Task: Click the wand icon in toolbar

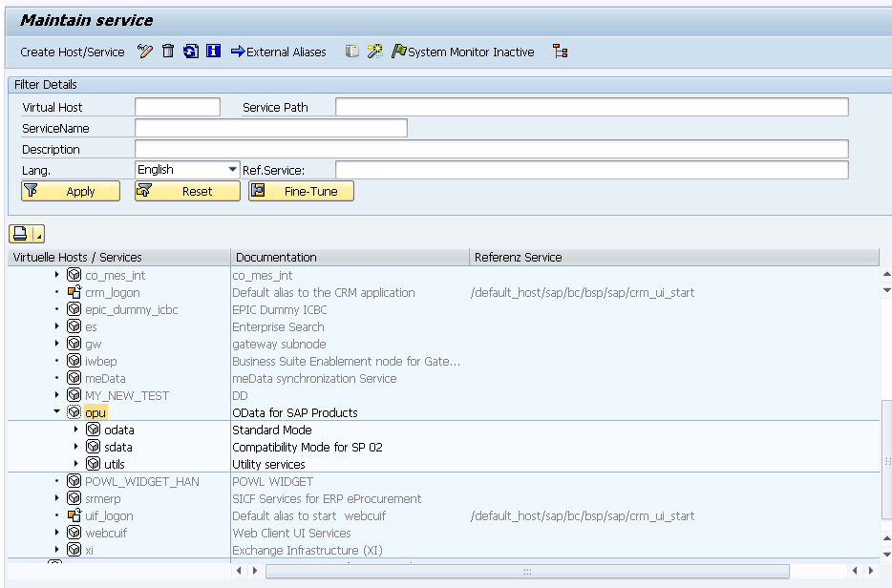Action: [375, 52]
